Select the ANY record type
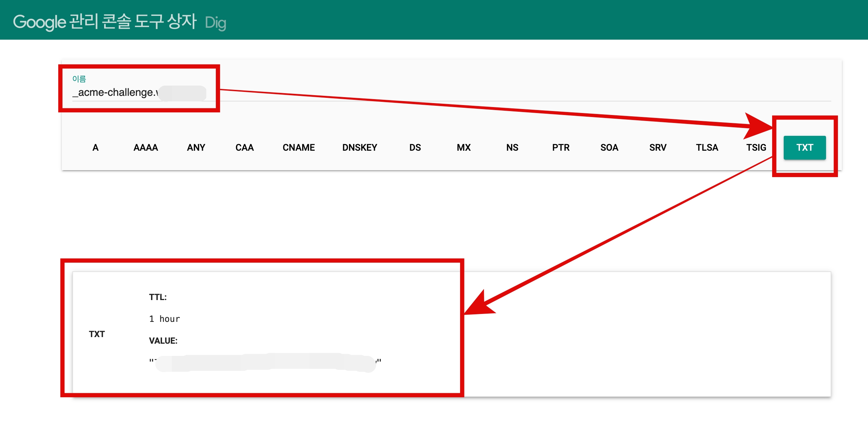This screenshot has width=868, height=423. click(196, 147)
